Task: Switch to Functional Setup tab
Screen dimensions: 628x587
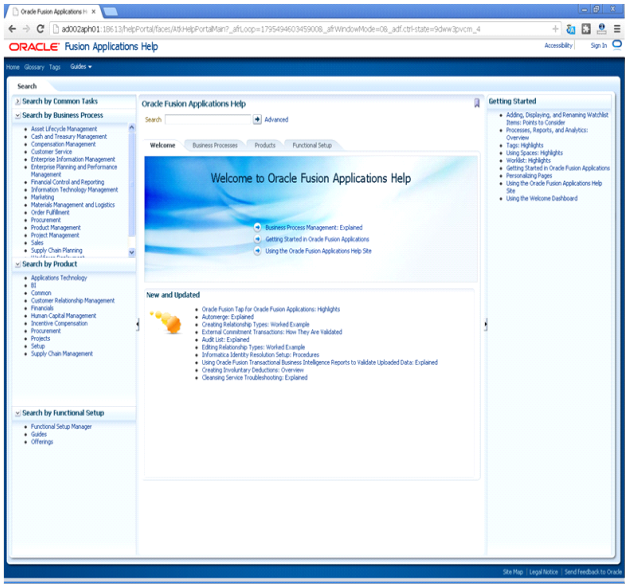Action: tap(312, 145)
